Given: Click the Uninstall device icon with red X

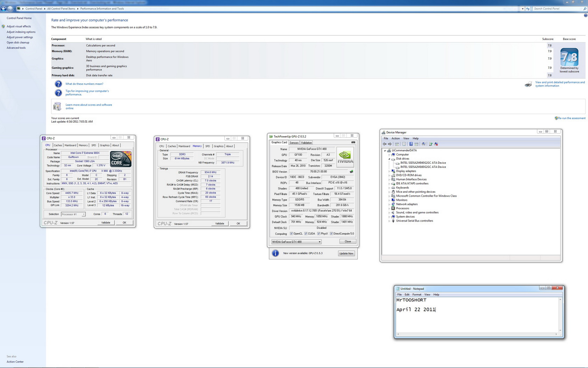Looking at the screenshot, I should click(x=436, y=144).
